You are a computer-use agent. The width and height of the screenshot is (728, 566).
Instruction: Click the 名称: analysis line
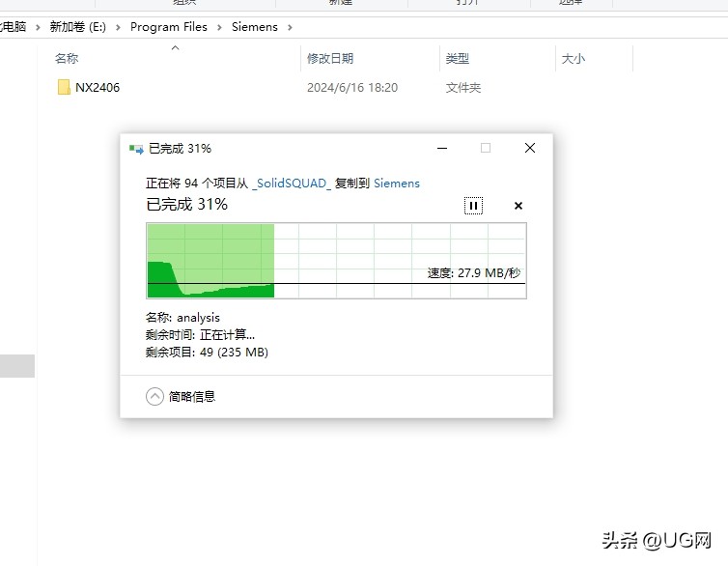click(x=182, y=318)
